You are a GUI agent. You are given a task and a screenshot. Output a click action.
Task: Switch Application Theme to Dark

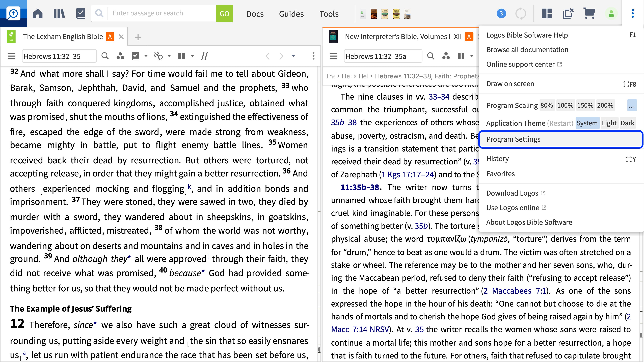[628, 123]
